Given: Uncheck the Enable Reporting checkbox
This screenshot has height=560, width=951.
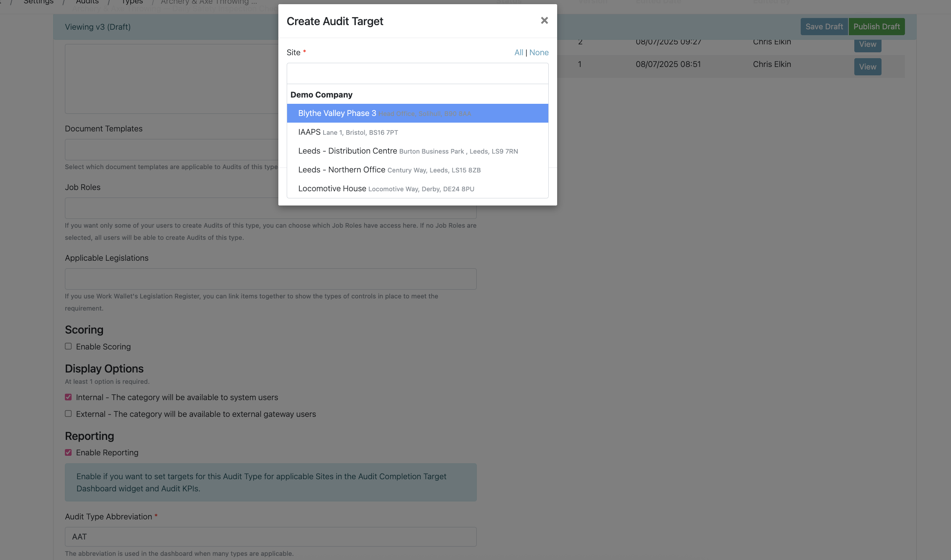Looking at the screenshot, I should click(68, 452).
